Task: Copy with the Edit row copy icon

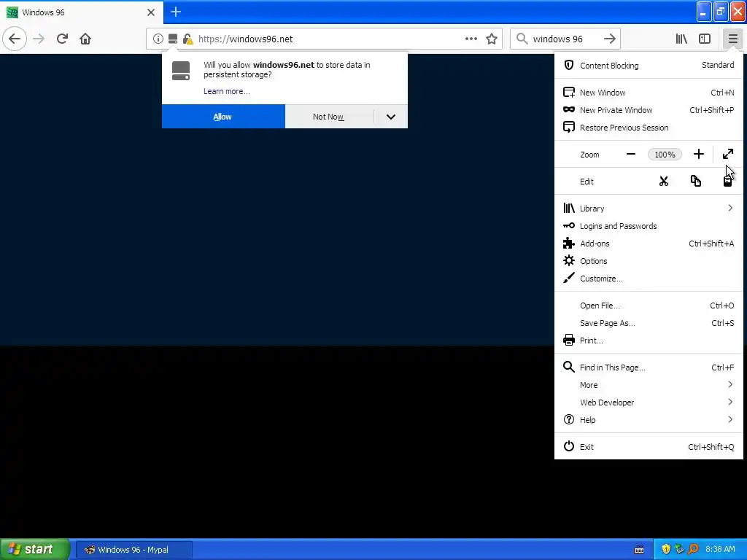Action: click(695, 182)
